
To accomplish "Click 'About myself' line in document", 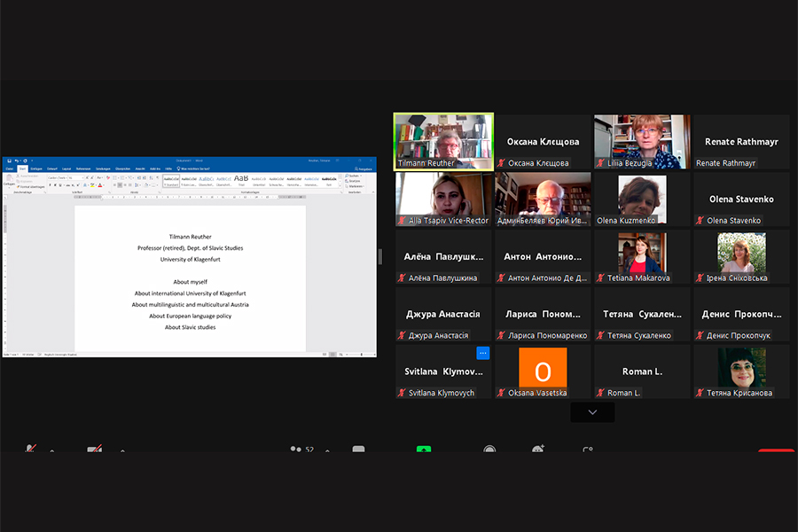I will (x=191, y=282).
